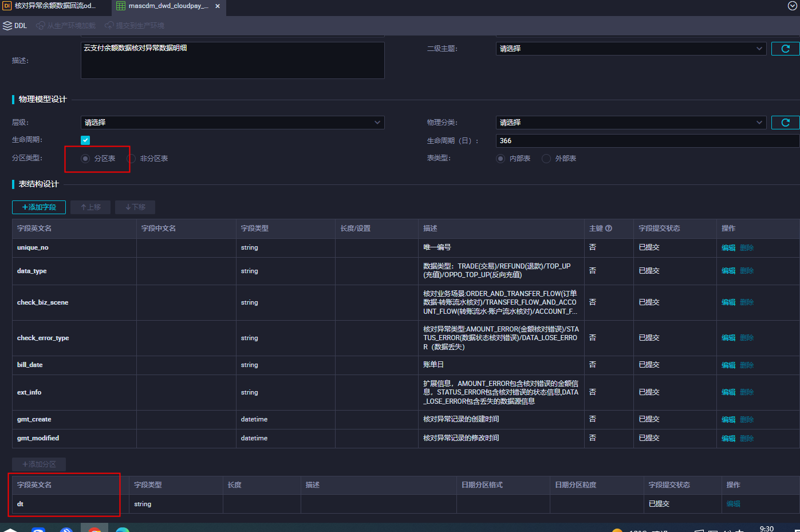Delete the check_error_type field
Image resolution: width=800 pixels, height=532 pixels.
pos(747,338)
